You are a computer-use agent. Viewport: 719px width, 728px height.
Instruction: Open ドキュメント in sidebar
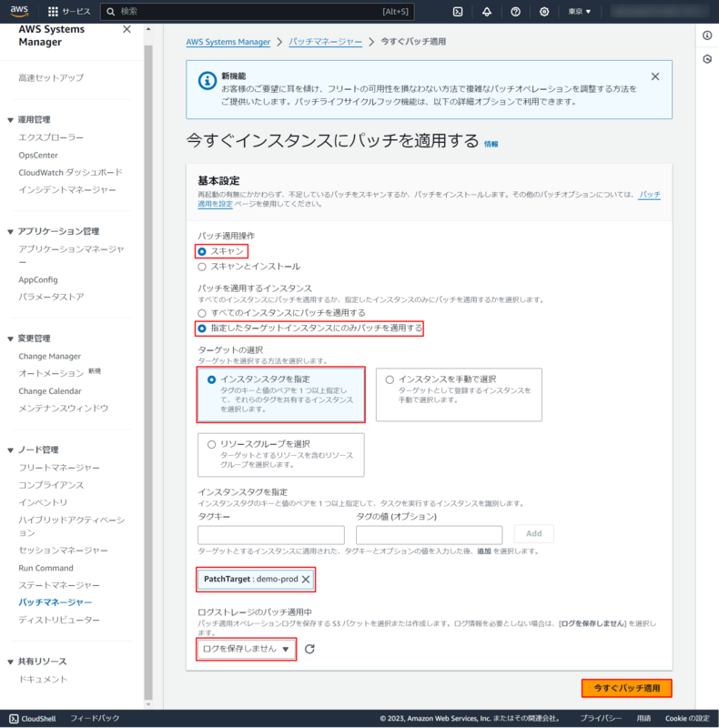point(43,679)
